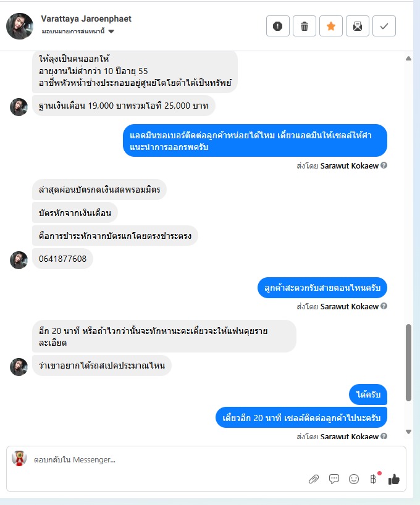Attach a file with the paperclip icon

pos(314,479)
